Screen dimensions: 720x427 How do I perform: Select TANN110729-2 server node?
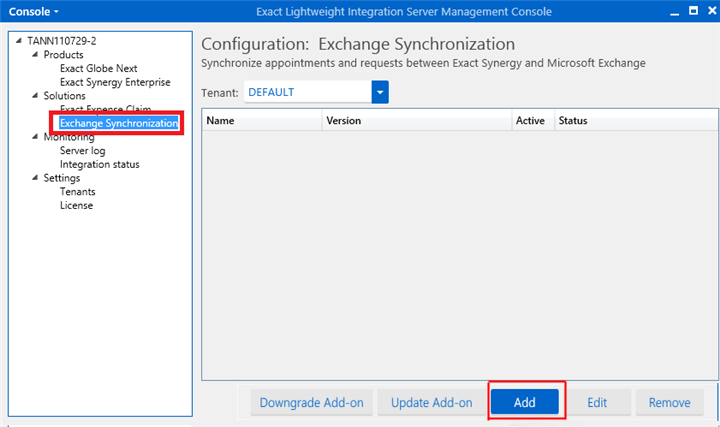(x=62, y=41)
